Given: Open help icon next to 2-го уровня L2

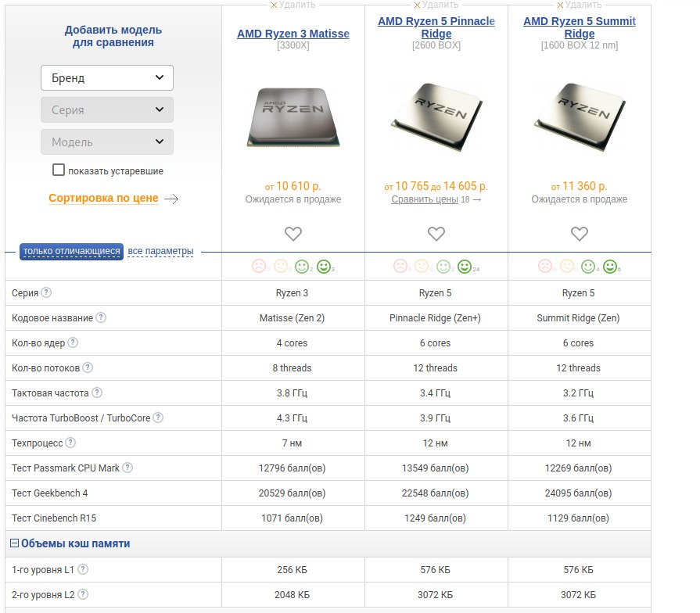Looking at the screenshot, I should (x=83, y=593).
